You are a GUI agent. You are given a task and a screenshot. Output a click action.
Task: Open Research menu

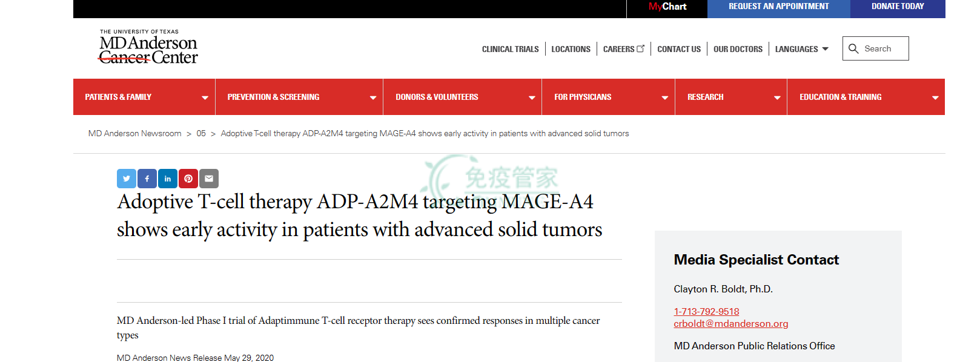coord(731,97)
